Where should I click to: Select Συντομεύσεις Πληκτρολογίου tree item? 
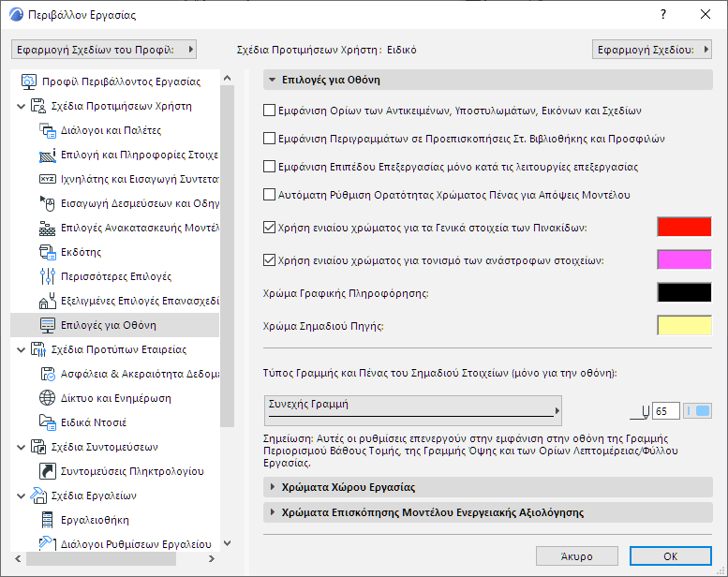[132, 471]
